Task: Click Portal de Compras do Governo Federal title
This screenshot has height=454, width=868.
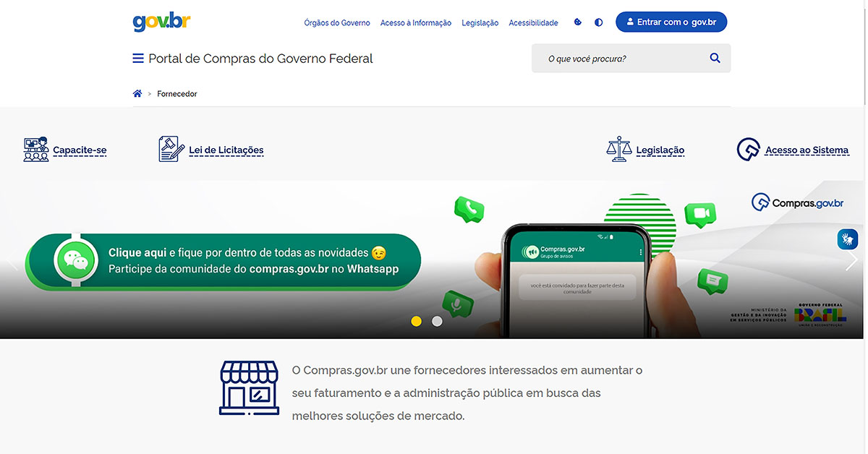Action: (x=261, y=59)
